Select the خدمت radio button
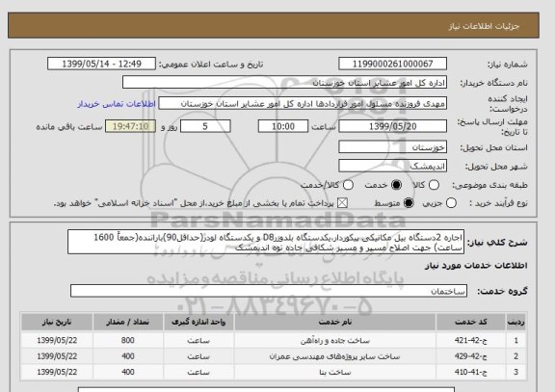This screenshot has height=392, width=555. 396,185
